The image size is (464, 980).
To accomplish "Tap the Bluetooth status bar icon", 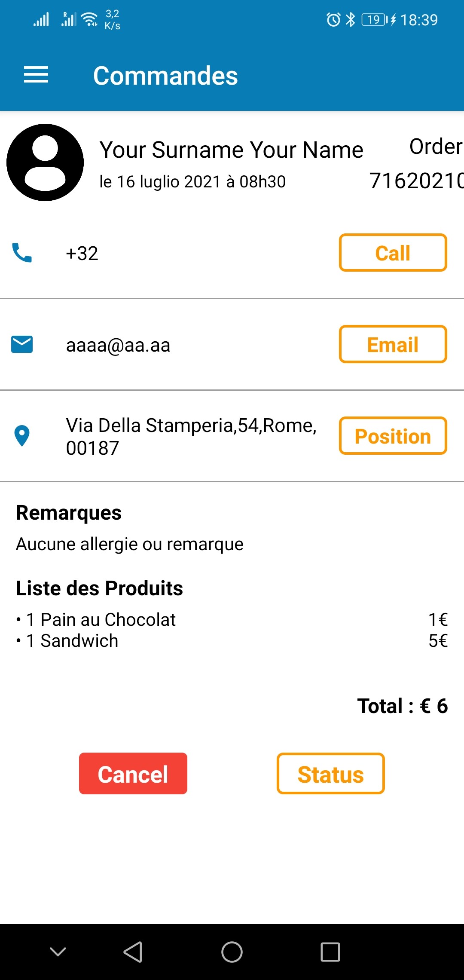I will coord(351,20).
